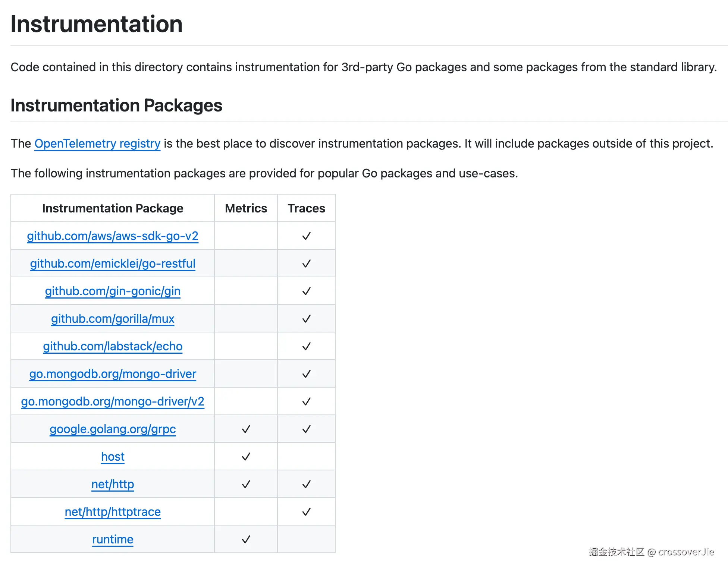Open the host package link
Viewport: 728px width, 571px height.
pos(112,457)
